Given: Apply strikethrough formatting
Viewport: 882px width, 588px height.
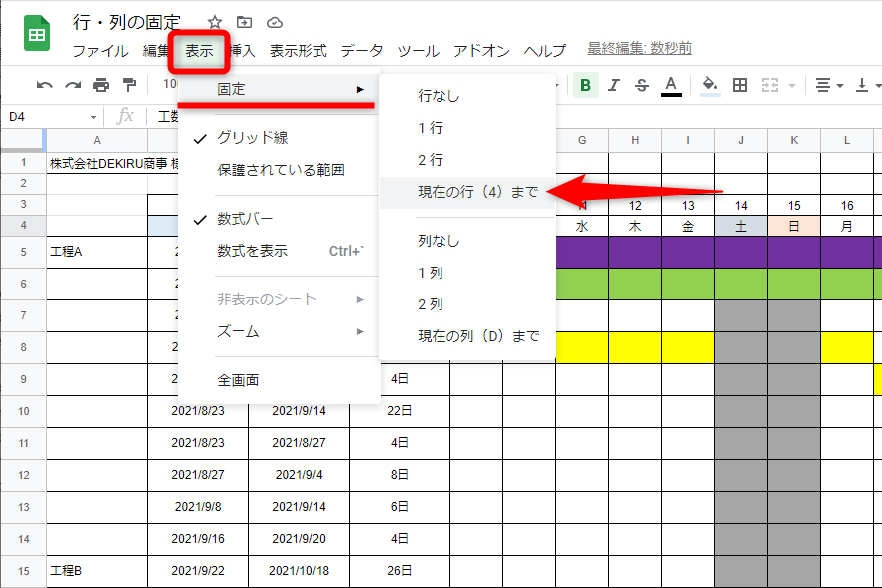Looking at the screenshot, I should point(642,85).
